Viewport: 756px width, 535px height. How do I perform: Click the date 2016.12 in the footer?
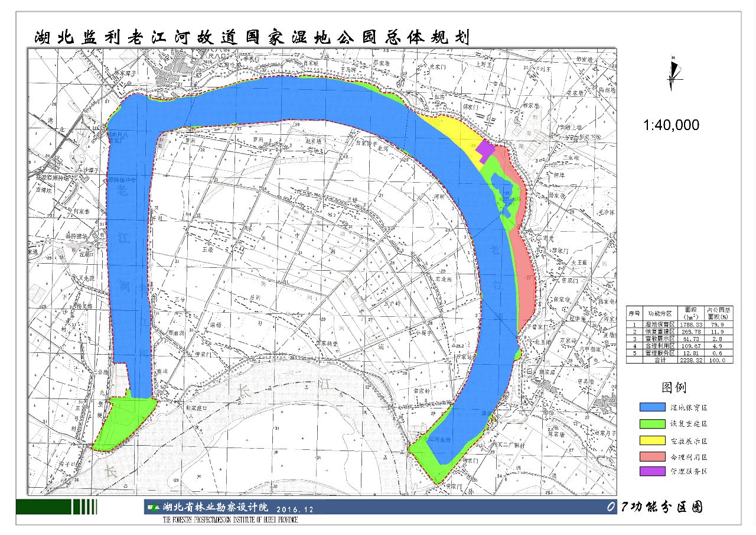click(295, 508)
